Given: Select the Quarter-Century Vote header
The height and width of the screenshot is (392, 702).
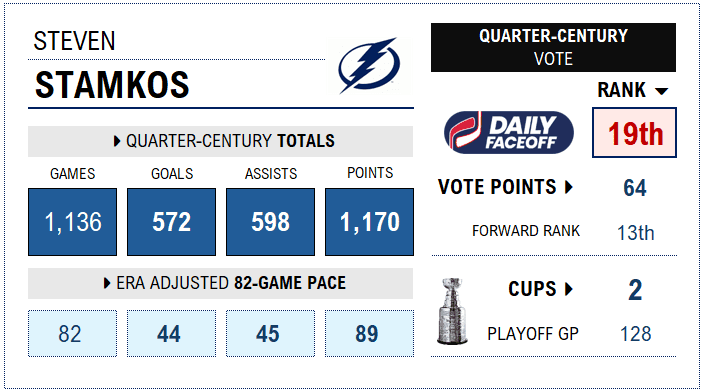Looking at the screenshot, I should click(x=553, y=47).
